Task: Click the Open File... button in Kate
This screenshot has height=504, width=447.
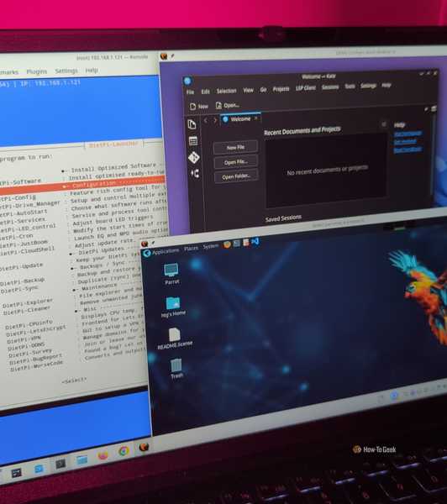Action: click(x=236, y=162)
